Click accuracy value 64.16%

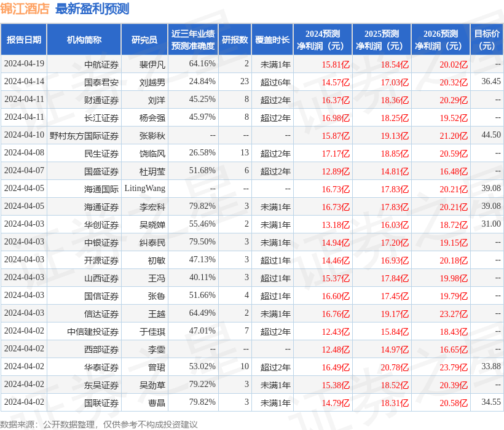(x=202, y=64)
